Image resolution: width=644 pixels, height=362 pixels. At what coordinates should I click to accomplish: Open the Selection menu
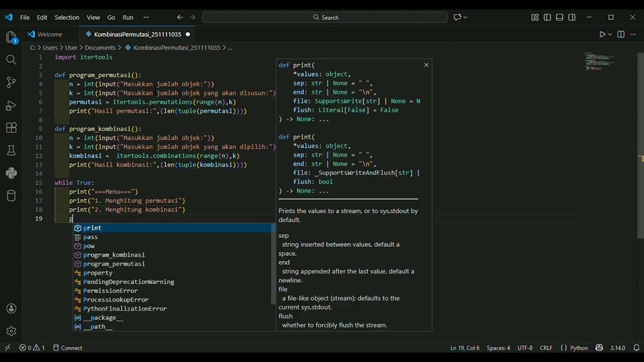coord(67,17)
